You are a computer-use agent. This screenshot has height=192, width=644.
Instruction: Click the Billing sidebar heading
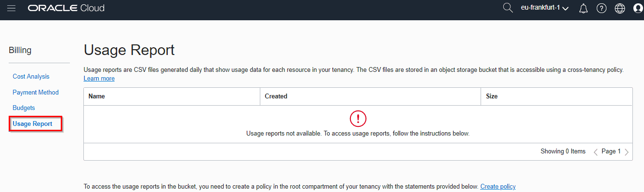pos(20,50)
